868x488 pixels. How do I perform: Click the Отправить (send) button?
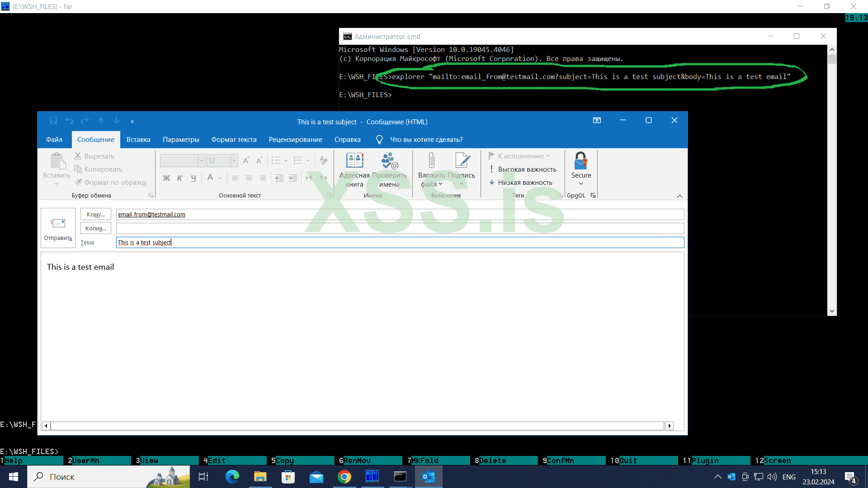[x=57, y=228]
